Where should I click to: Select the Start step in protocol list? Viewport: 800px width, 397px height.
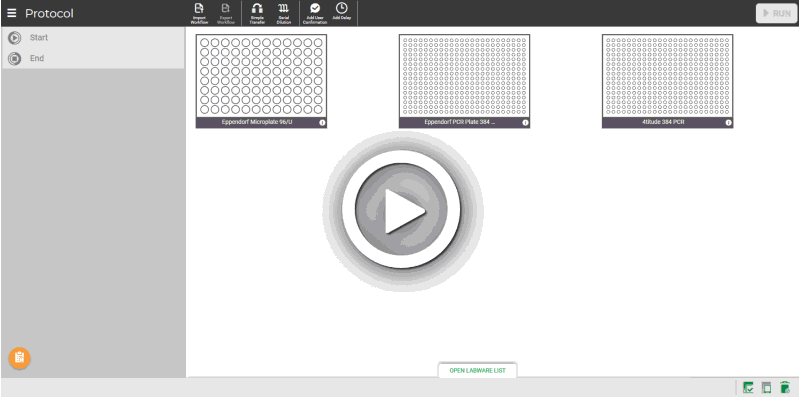tap(93, 38)
